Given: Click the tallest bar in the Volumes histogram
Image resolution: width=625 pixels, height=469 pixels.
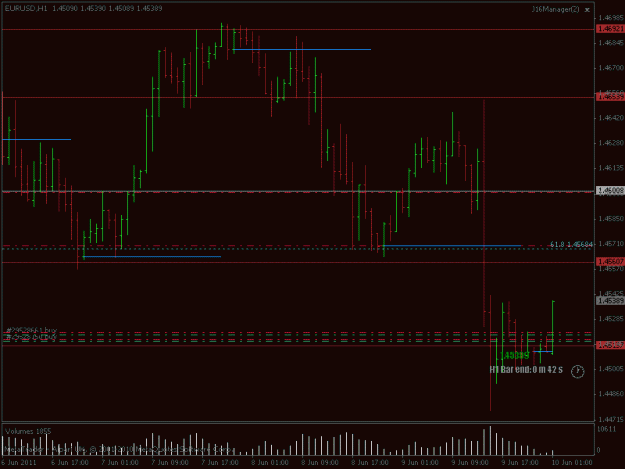Looking at the screenshot, I should [x=490, y=441].
